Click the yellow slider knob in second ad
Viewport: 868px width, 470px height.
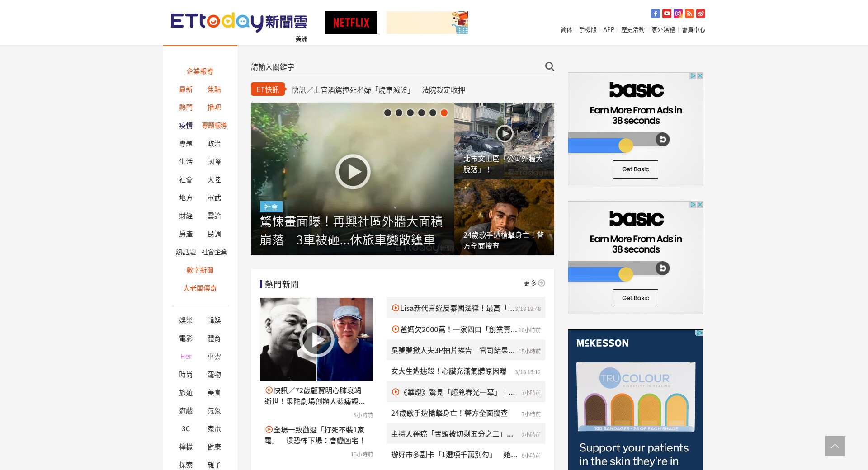tap(625, 274)
